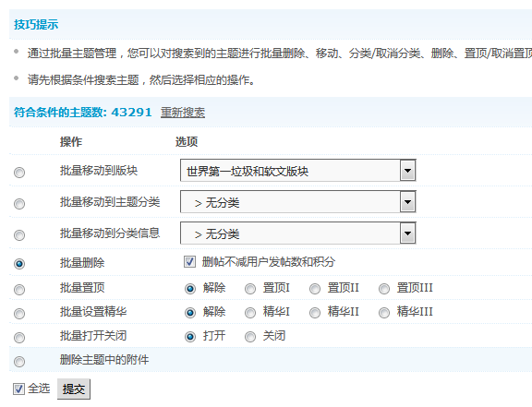This screenshot has height=407, width=532.
Task: Choose 解除 in the 批量设置精华 row
Action: point(190,312)
